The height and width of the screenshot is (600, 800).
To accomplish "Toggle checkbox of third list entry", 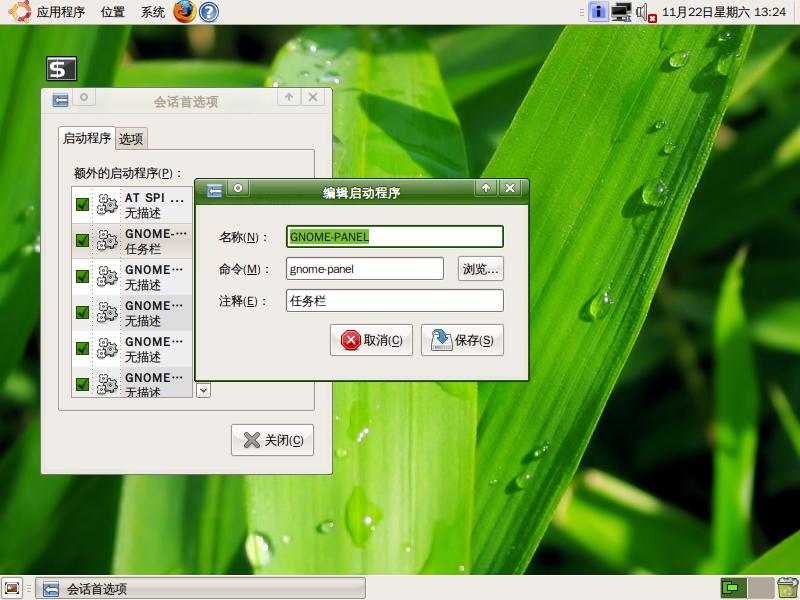I will (x=82, y=276).
